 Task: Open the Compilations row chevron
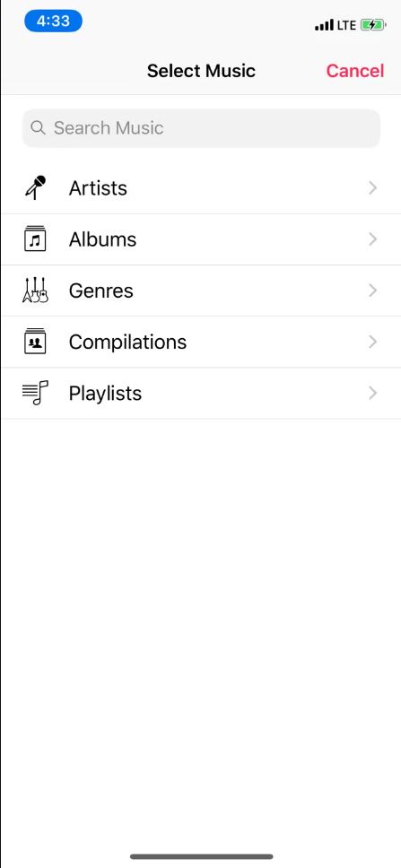pyautogui.click(x=373, y=342)
